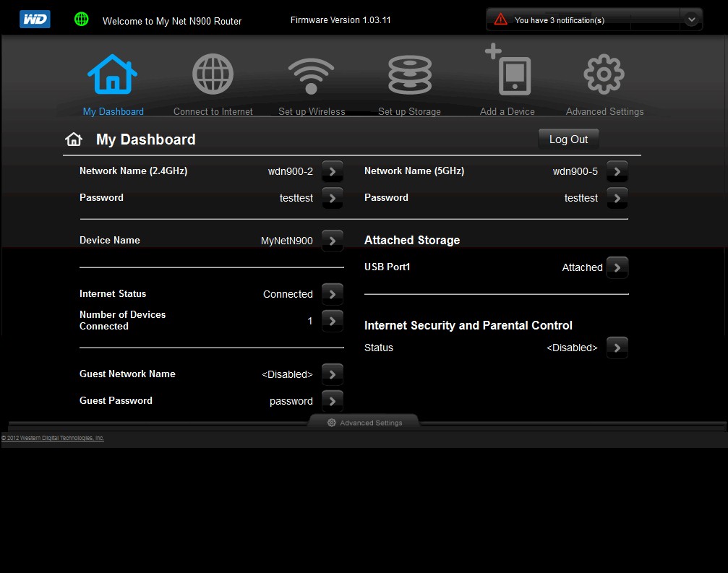Select the Set up Storage tab label

point(409,112)
